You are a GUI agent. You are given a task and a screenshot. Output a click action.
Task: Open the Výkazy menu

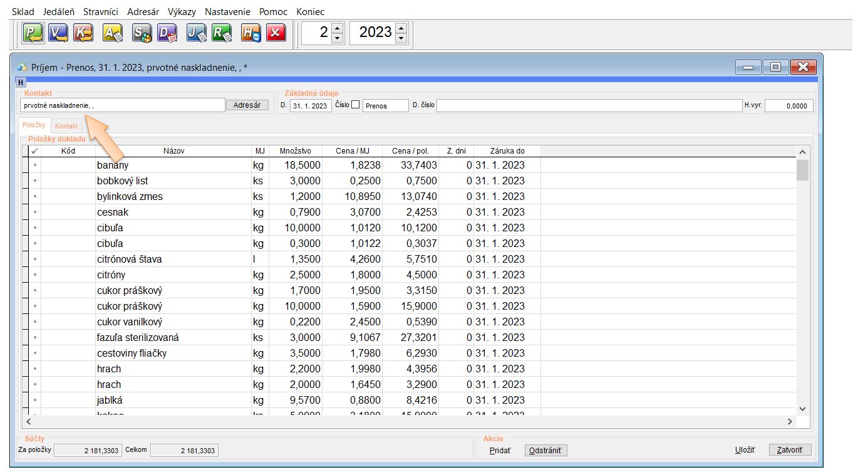click(x=182, y=12)
